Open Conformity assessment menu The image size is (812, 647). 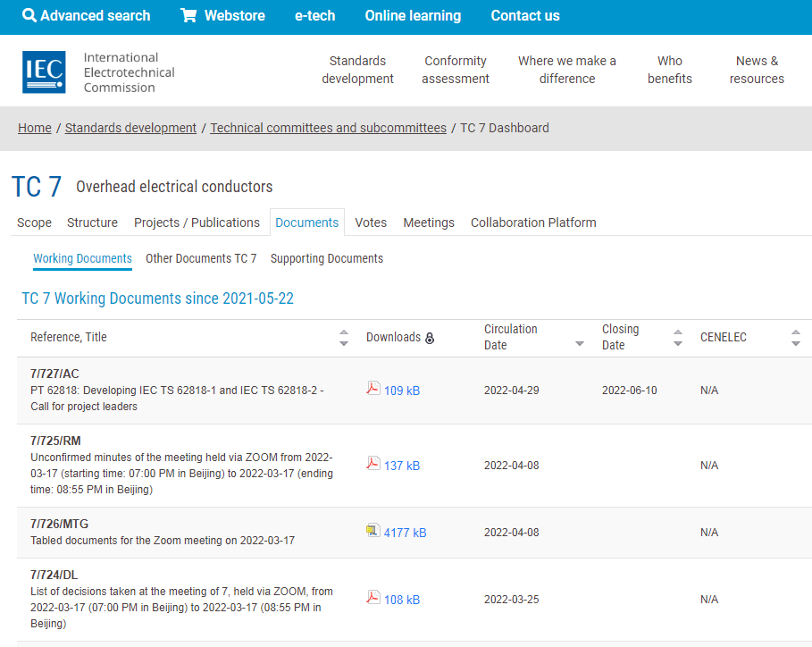(x=456, y=70)
